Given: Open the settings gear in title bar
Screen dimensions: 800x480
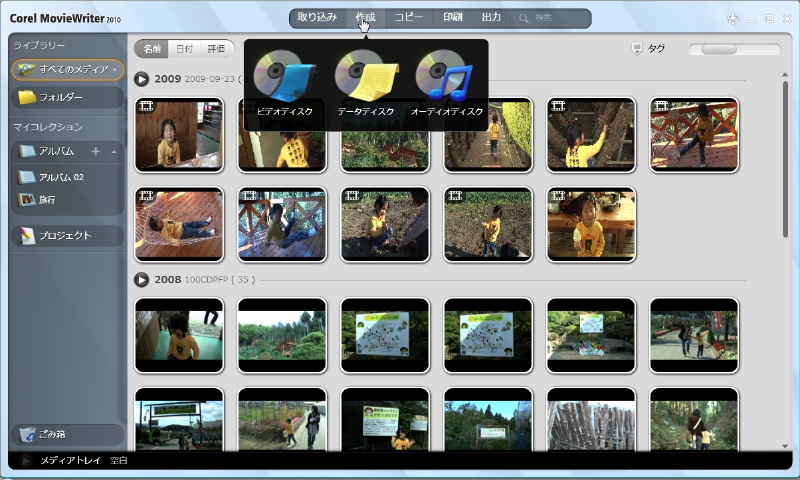Looking at the screenshot, I should point(733,18).
